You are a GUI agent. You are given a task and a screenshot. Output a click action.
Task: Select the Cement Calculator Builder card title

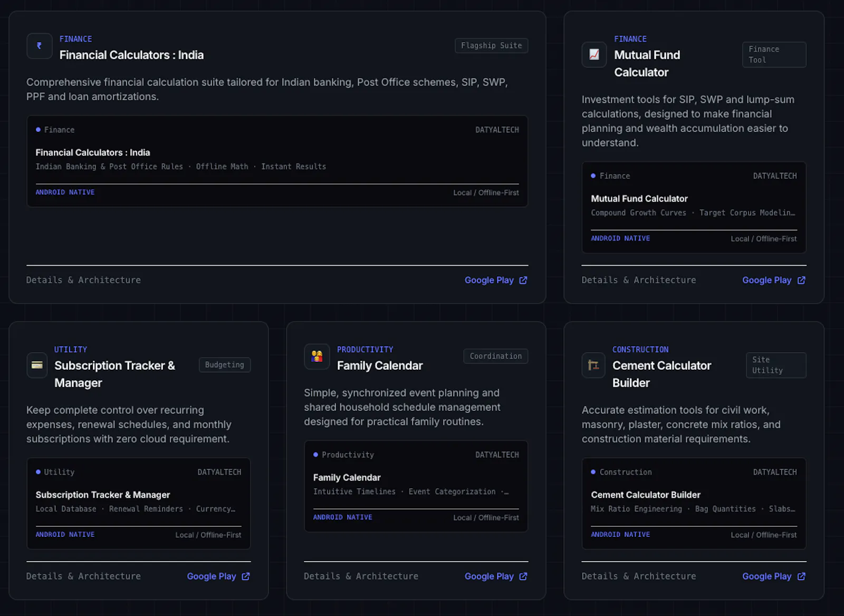point(662,374)
